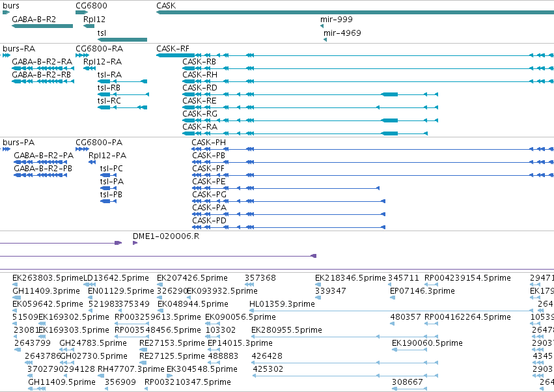Click transcript GABA-B-R2-RA label

tap(42, 62)
